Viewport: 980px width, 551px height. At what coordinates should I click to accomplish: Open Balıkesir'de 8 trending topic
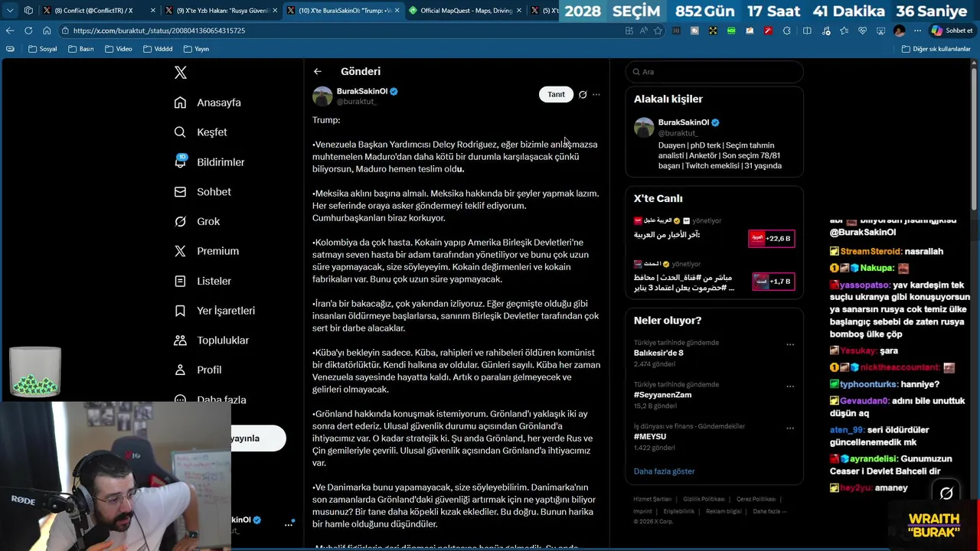[658, 353]
